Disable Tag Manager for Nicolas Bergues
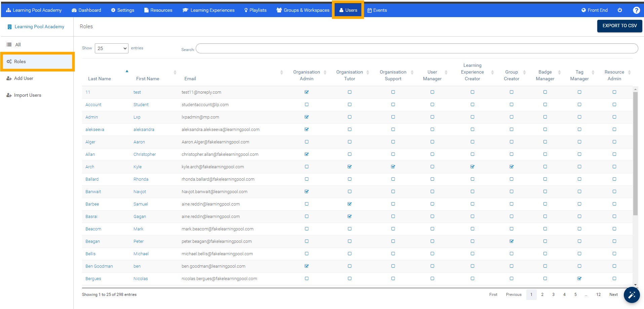 click(579, 278)
